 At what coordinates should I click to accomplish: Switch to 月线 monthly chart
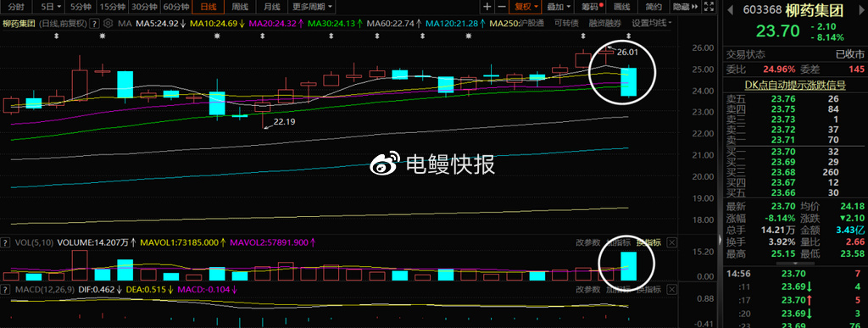[271, 7]
